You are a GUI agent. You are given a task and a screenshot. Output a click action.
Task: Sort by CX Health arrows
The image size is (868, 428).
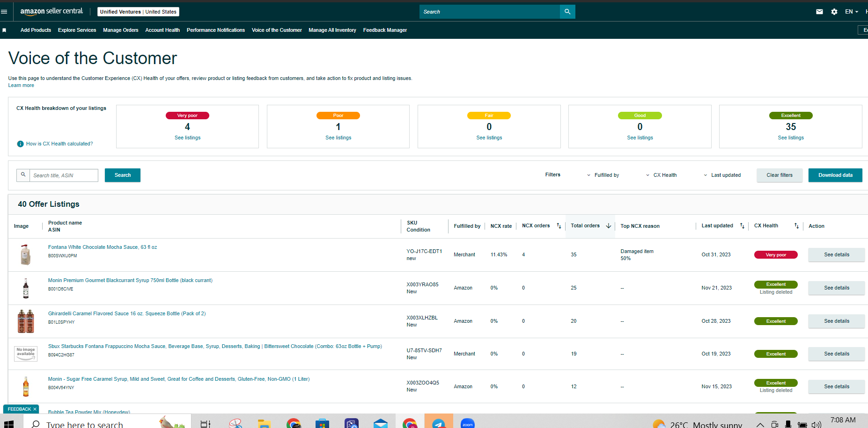tap(796, 226)
